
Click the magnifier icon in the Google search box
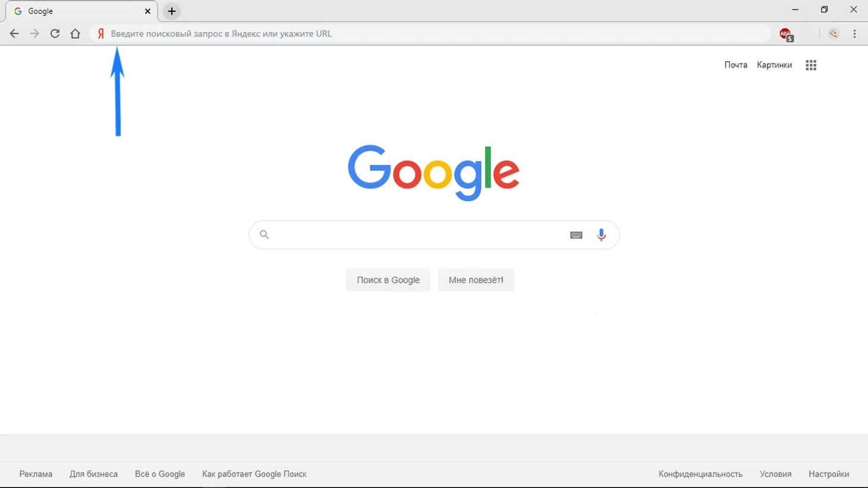click(x=265, y=235)
